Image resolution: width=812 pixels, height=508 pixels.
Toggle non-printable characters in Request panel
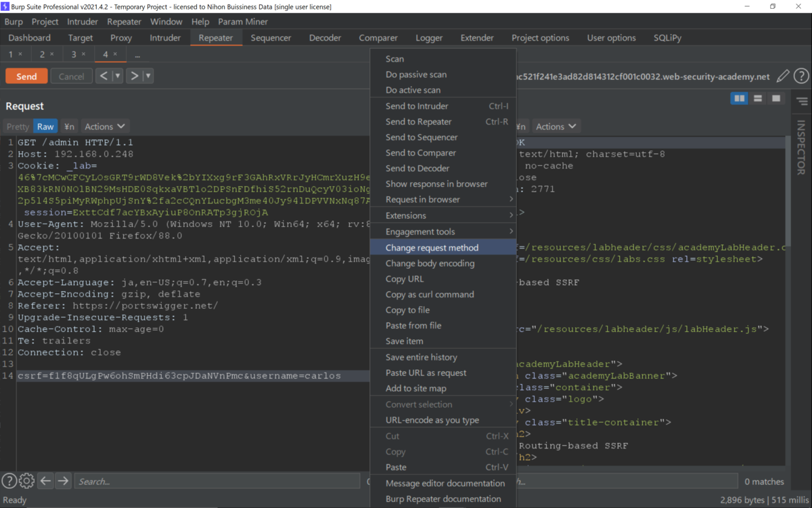69,126
